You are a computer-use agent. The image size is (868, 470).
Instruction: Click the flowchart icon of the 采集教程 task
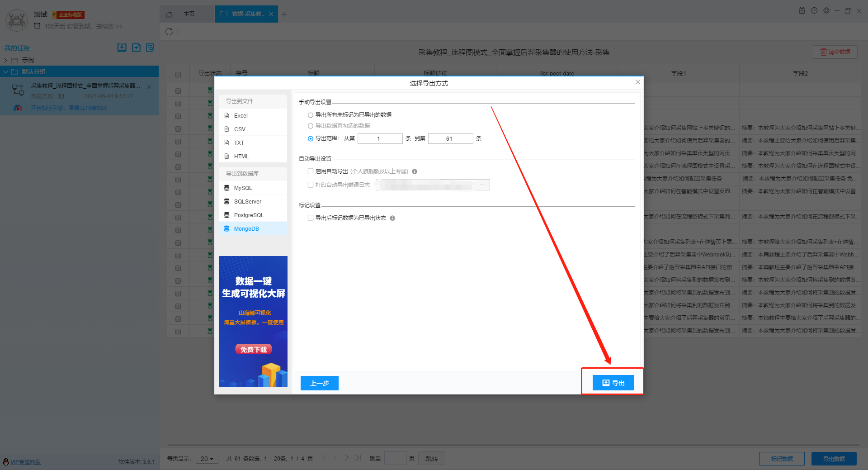click(x=18, y=90)
